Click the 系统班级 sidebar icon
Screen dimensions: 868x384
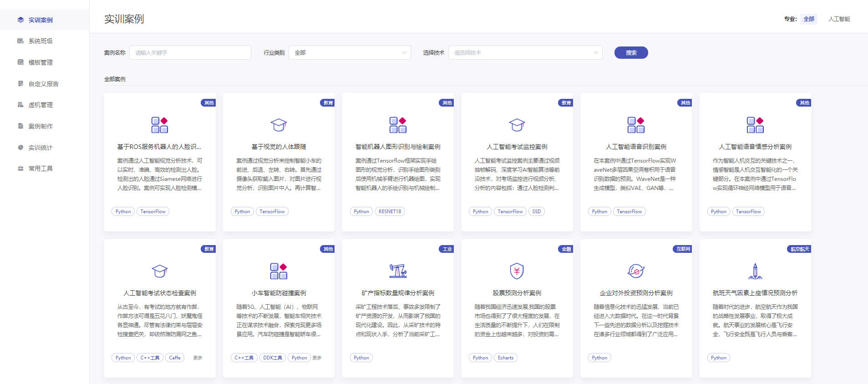(x=20, y=41)
